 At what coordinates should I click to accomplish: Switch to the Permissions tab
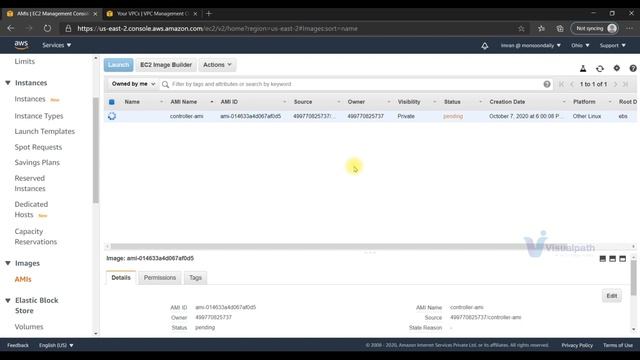coord(160,278)
